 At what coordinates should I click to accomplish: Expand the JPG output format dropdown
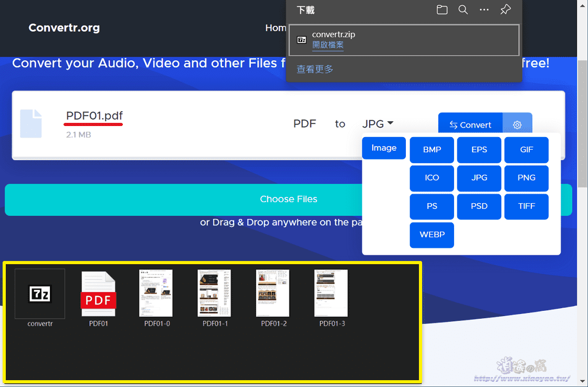378,124
